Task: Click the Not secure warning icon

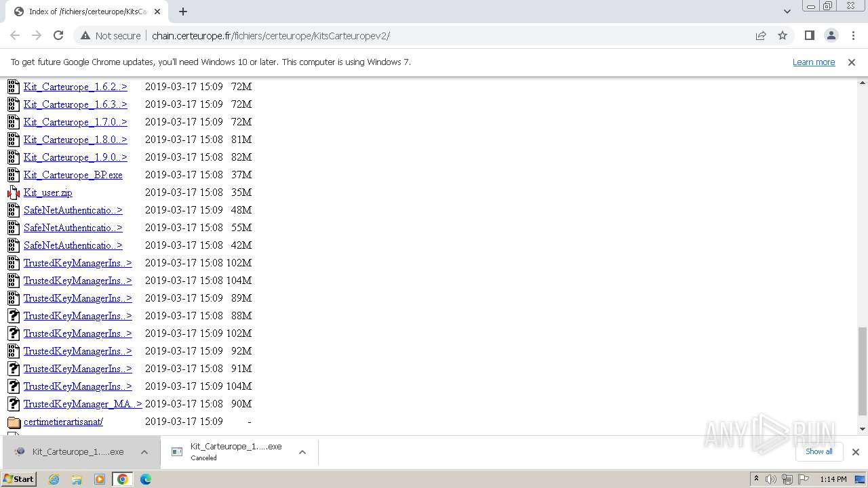Action: click(x=85, y=35)
